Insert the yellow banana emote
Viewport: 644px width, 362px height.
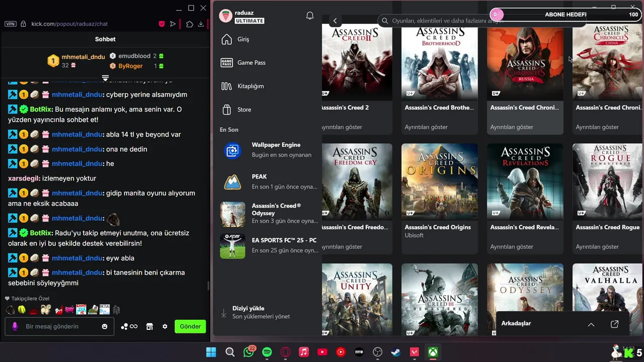(22, 310)
